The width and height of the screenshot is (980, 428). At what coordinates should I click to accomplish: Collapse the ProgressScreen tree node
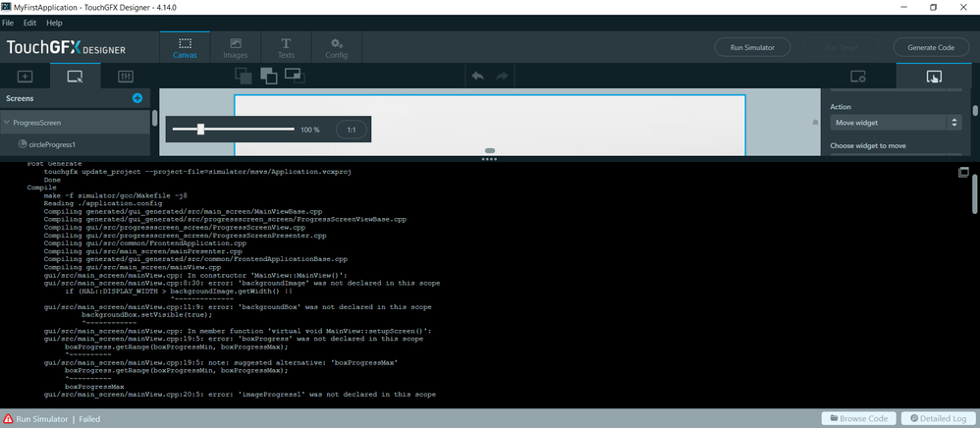tap(6, 123)
